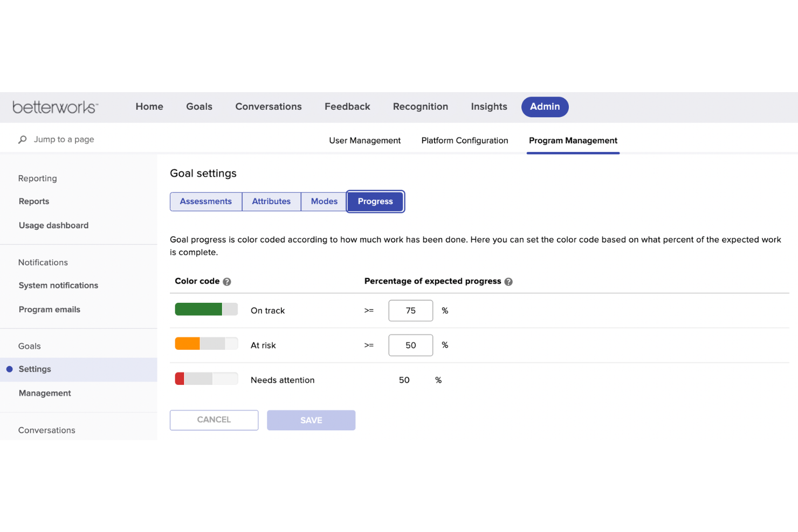Open the Usage dashboard page
This screenshot has height=532, width=798.
click(53, 225)
